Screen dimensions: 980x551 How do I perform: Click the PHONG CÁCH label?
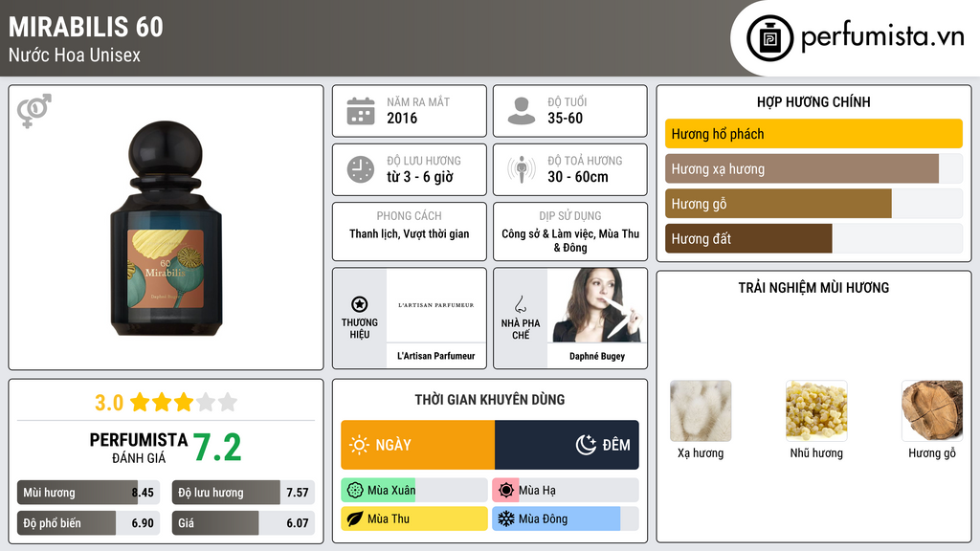(x=410, y=216)
